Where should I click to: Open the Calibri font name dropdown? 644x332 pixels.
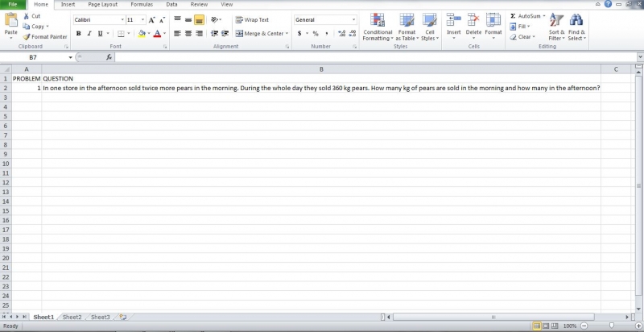pyautogui.click(x=122, y=20)
